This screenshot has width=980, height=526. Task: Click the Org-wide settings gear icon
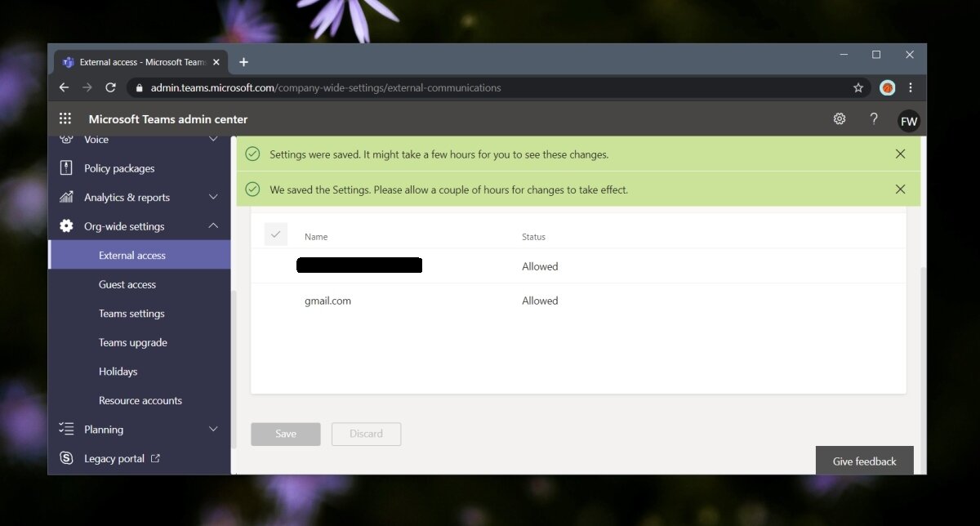click(66, 226)
